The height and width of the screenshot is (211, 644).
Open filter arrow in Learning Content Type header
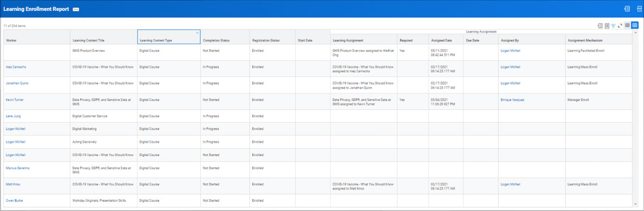[197, 33]
